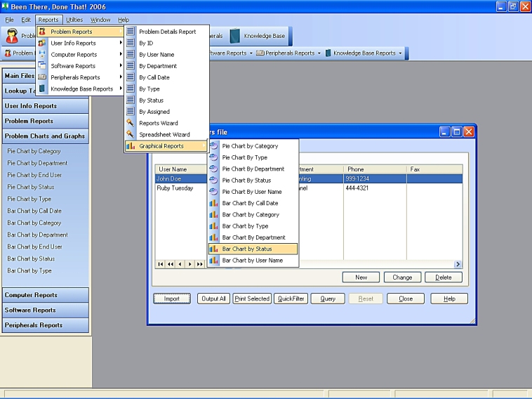Click the Graphical Reports chart icon
The image size is (532, 399).
coord(131,146)
